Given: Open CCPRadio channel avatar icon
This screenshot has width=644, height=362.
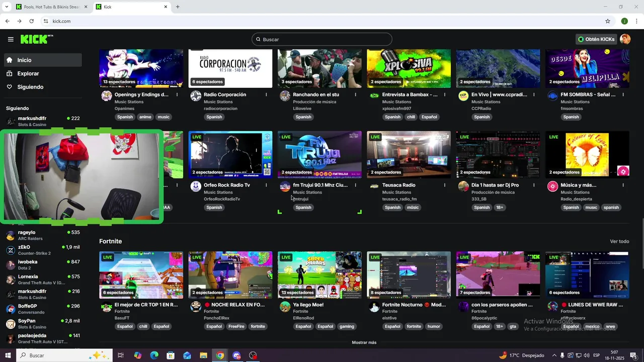Looking at the screenshot, I should [463, 96].
